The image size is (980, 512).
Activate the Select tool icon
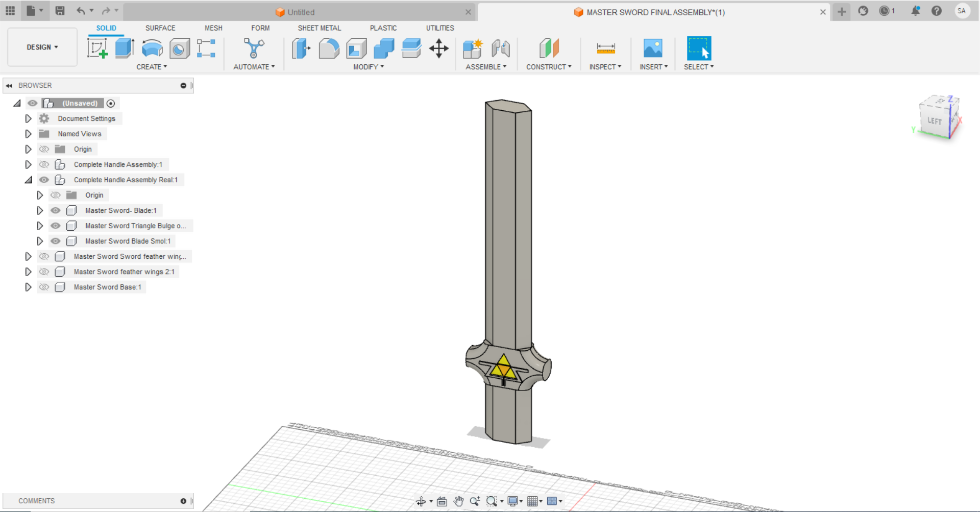click(699, 48)
